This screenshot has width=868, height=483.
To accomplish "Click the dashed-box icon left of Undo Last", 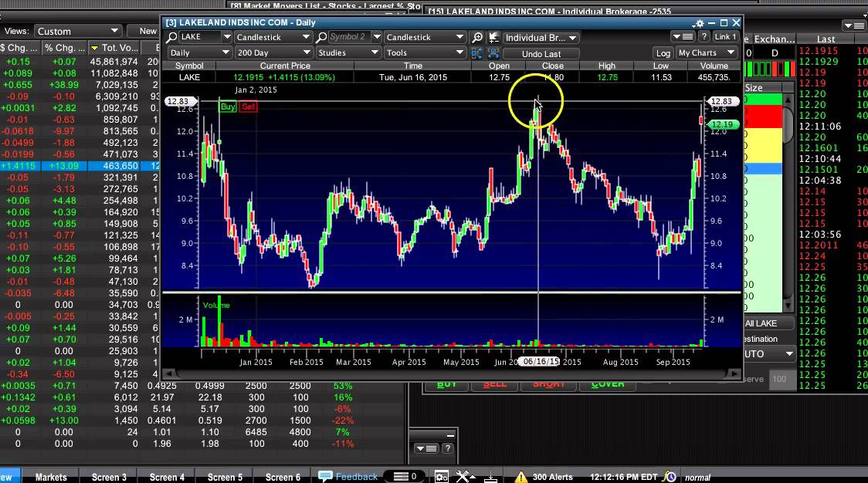I will click(476, 53).
